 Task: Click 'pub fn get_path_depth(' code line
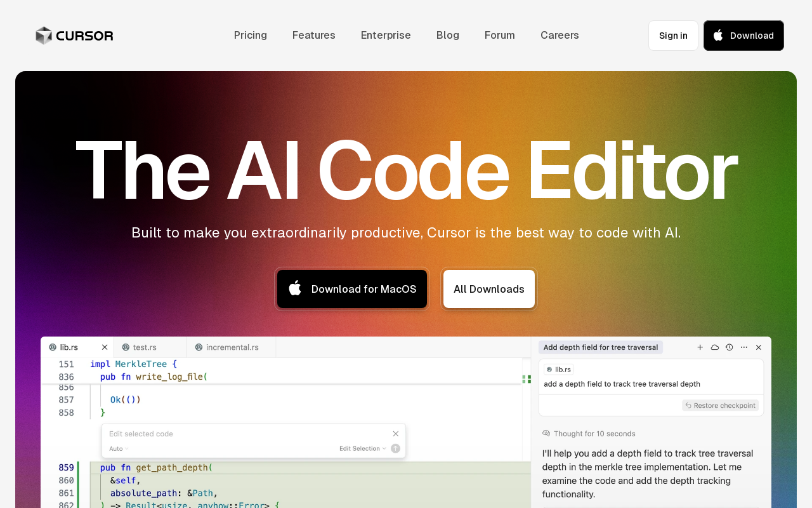[157, 467]
